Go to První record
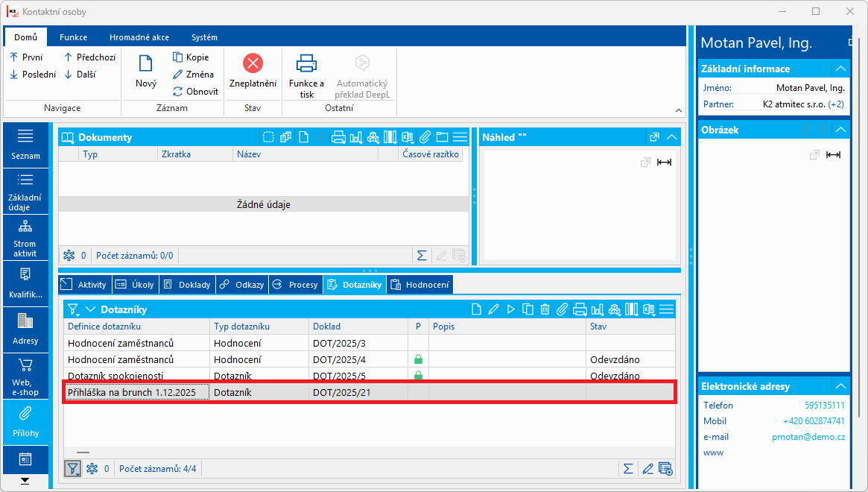 (x=26, y=57)
